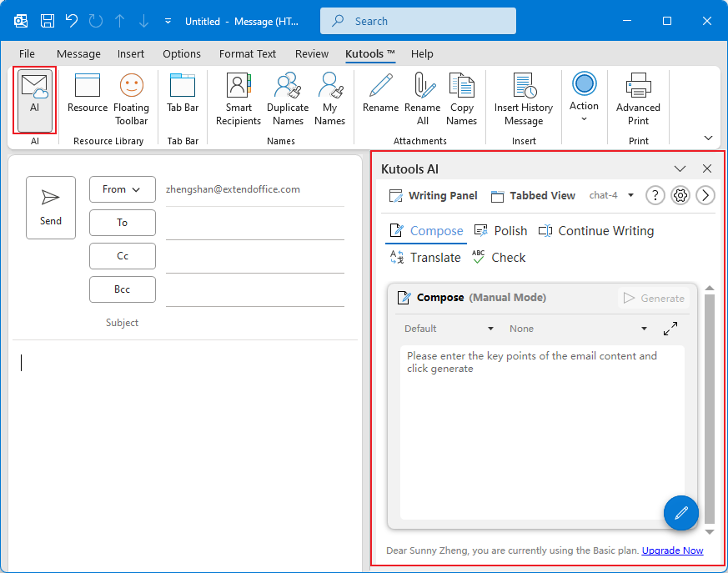Screen dimensions: 728x573
Task: Click the Send button
Action: click(51, 208)
